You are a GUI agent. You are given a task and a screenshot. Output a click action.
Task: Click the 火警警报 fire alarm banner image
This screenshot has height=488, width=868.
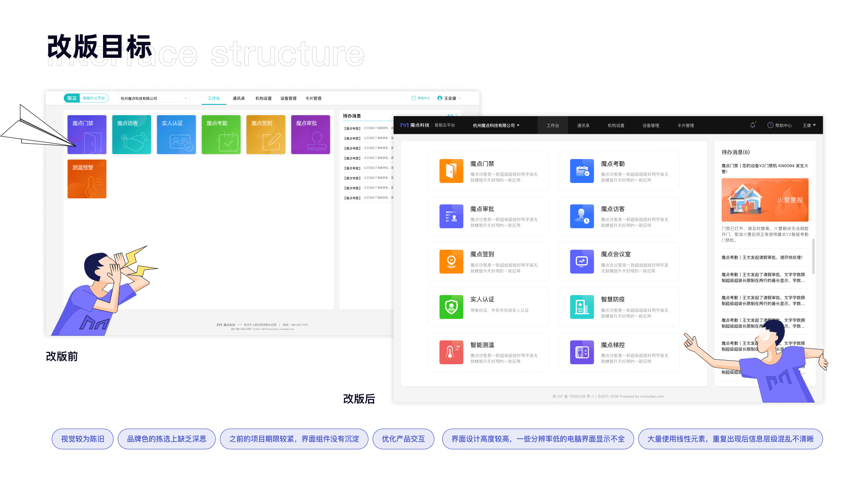pyautogui.click(x=765, y=200)
